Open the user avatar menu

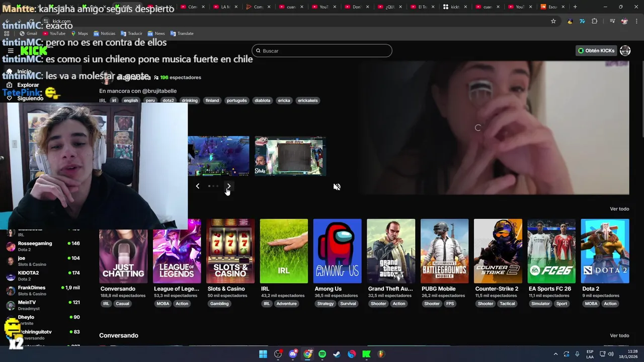coord(625,51)
